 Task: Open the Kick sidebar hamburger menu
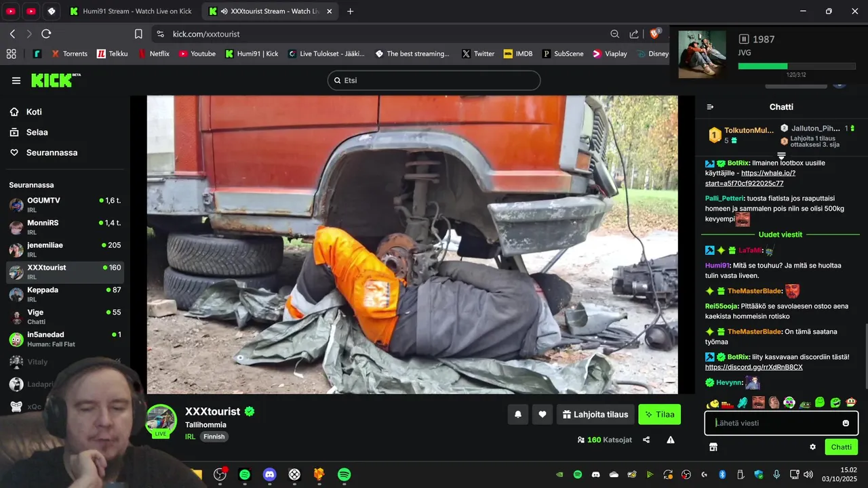(x=16, y=81)
